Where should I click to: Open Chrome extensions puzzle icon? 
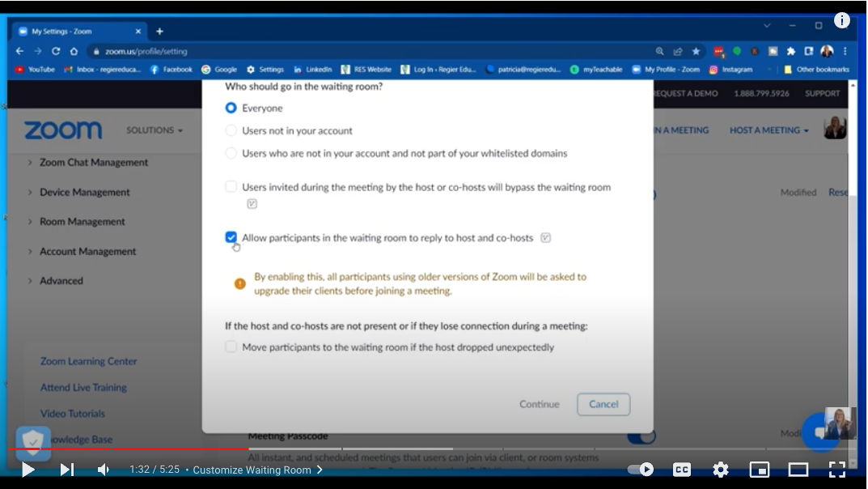coord(791,51)
